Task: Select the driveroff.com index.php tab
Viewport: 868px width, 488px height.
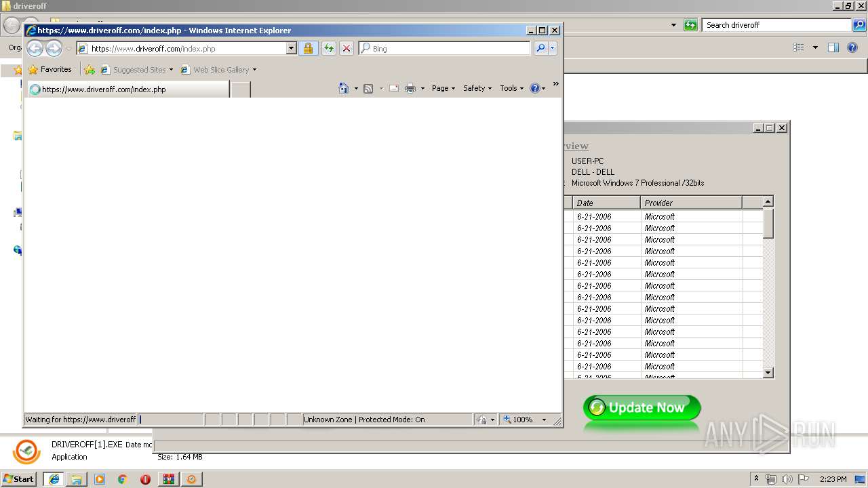Action: [128, 89]
